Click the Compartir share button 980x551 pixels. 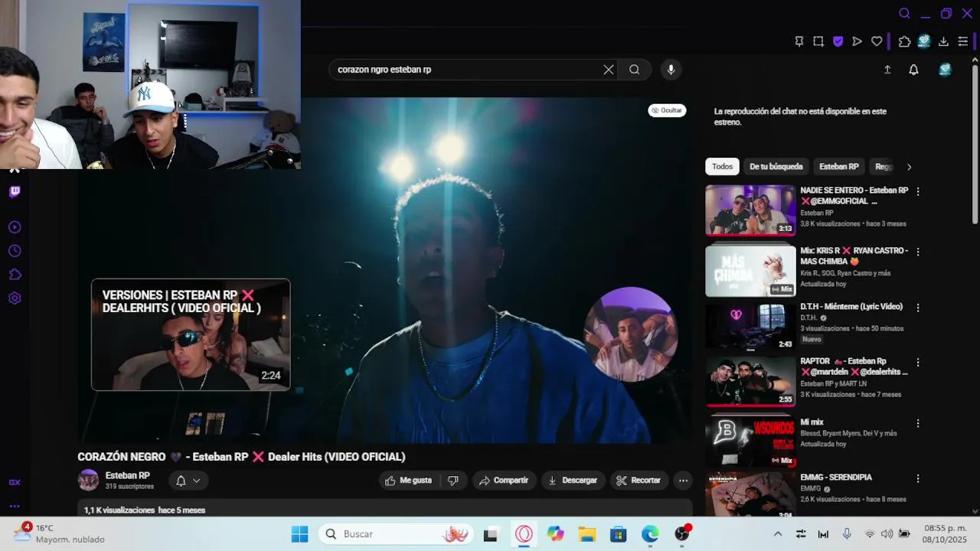[504, 481]
